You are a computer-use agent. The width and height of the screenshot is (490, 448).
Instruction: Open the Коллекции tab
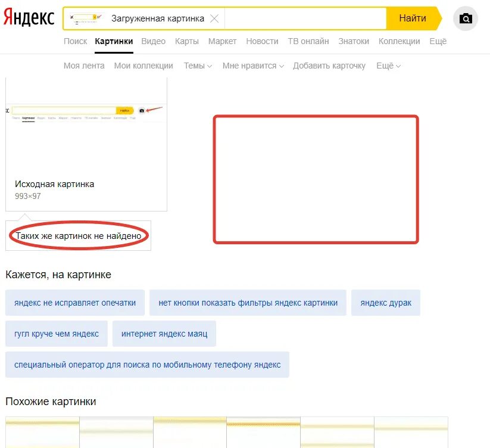pyautogui.click(x=400, y=41)
